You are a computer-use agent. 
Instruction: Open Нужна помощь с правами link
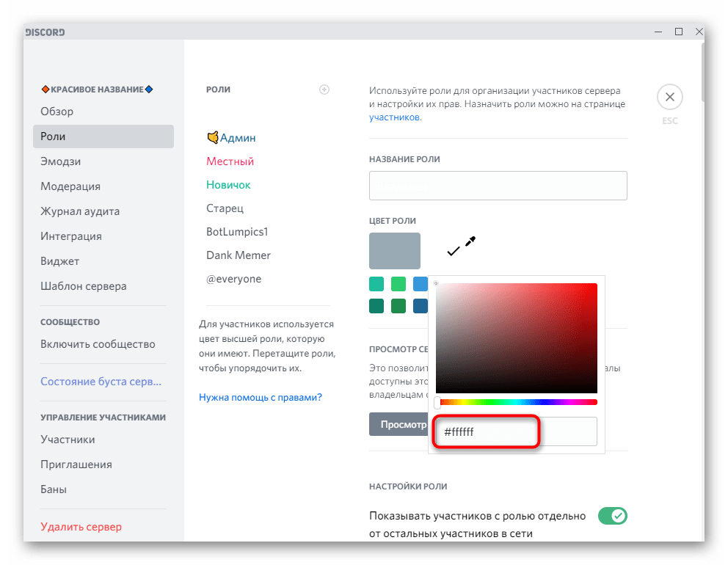(x=260, y=398)
